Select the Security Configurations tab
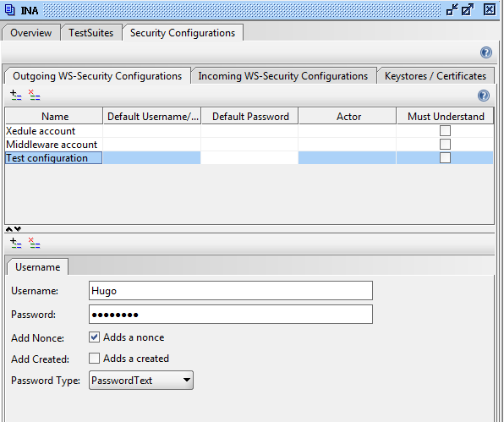Image resolution: width=504 pixels, height=422 pixels. pyautogui.click(x=183, y=33)
